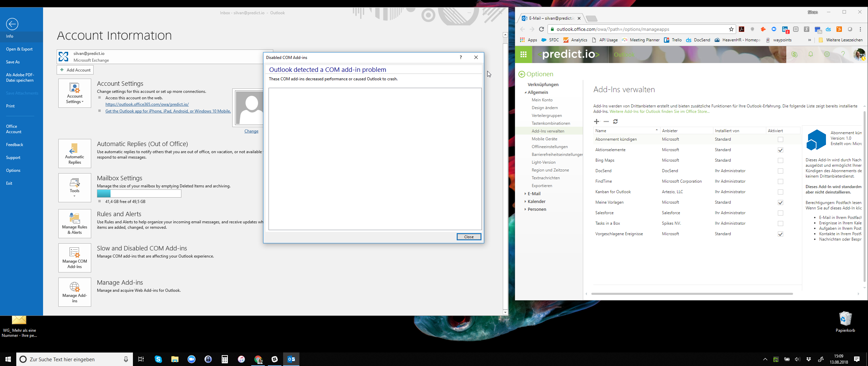Click the Optionen back arrow icon

[522, 74]
